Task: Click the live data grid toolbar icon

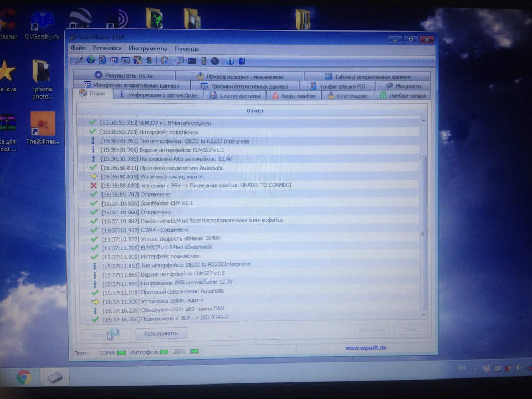Action: [114, 60]
